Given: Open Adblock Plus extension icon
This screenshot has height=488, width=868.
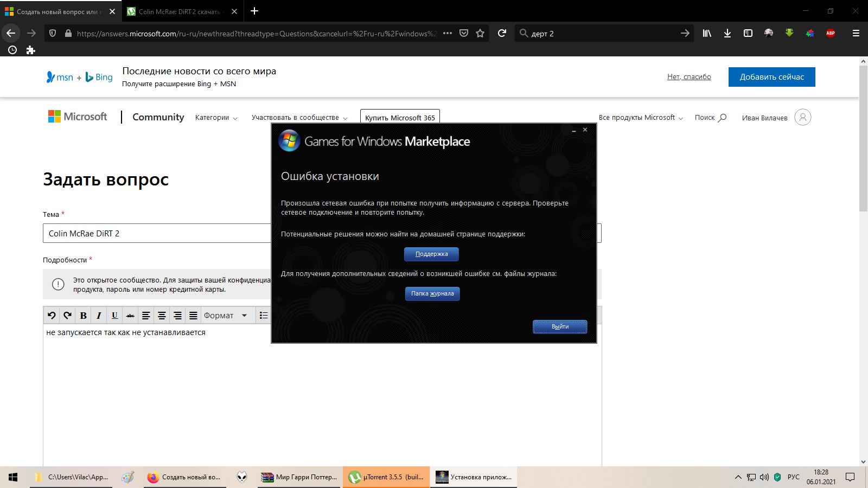Looking at the screenshot, I should (x=831, y=33).
